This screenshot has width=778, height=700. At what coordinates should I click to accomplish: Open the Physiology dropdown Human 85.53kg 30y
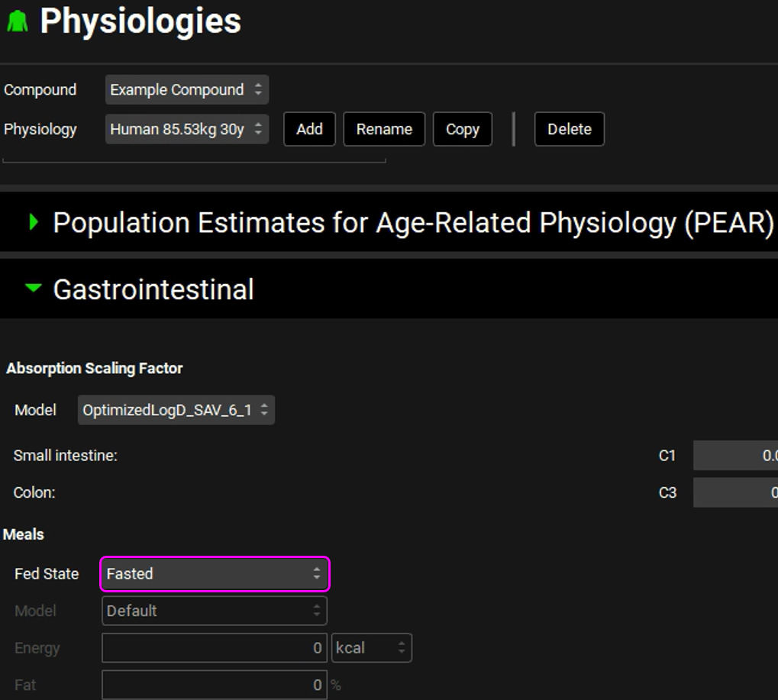pos(186,129)
